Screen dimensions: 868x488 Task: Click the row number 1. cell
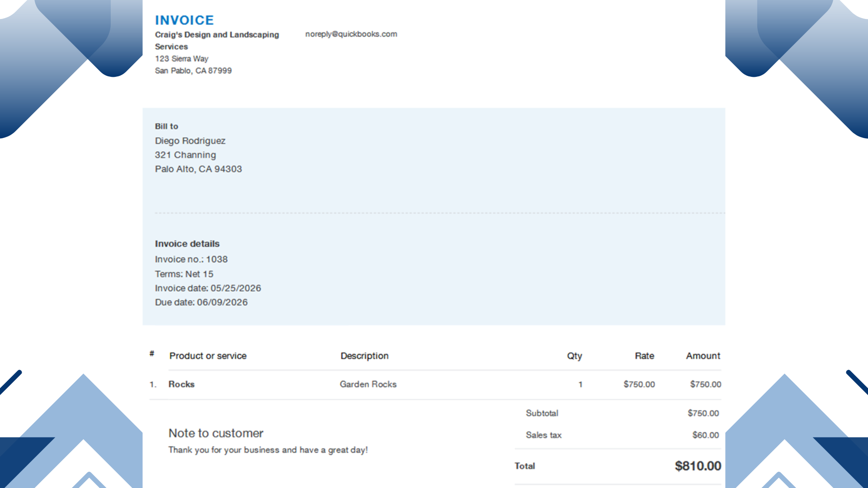coord(153,385)
